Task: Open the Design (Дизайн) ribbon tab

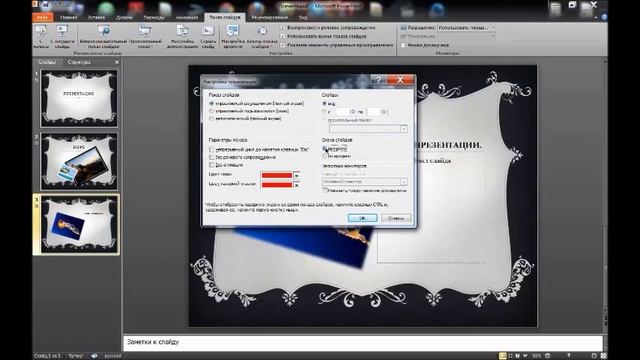Action: point(124,18)
